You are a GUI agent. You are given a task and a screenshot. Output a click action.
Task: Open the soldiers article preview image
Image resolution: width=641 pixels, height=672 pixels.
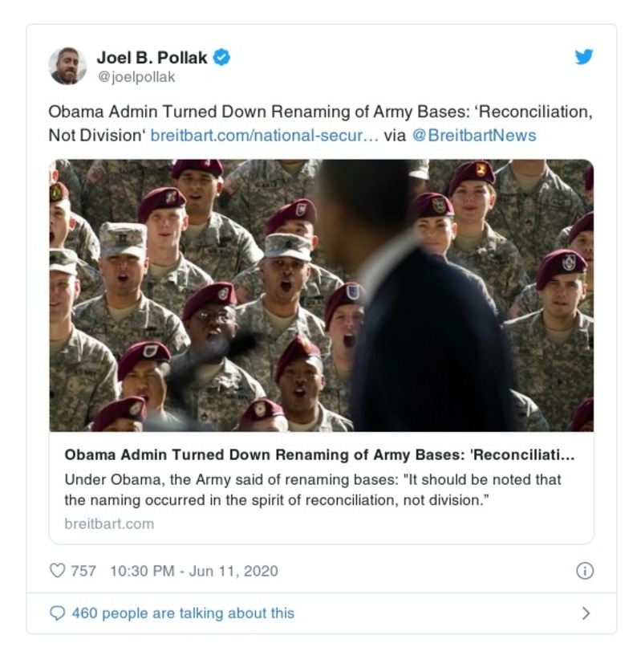[321, 295]
